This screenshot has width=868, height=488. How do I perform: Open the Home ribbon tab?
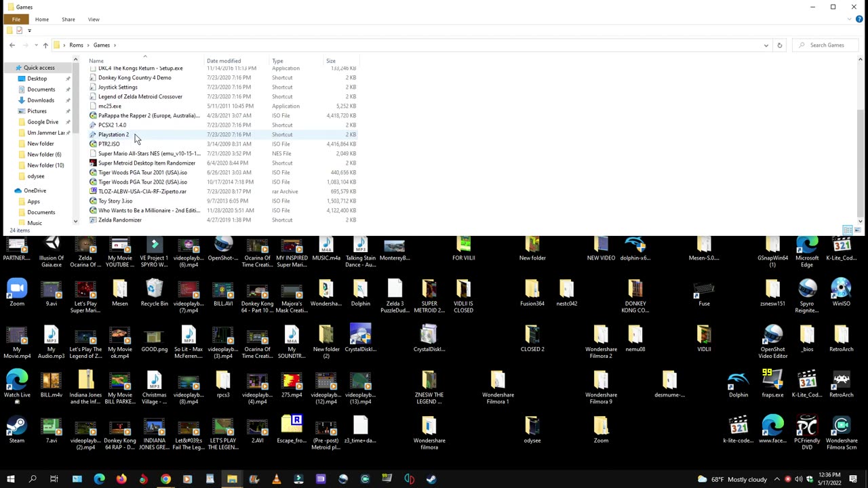pos(41,19)
